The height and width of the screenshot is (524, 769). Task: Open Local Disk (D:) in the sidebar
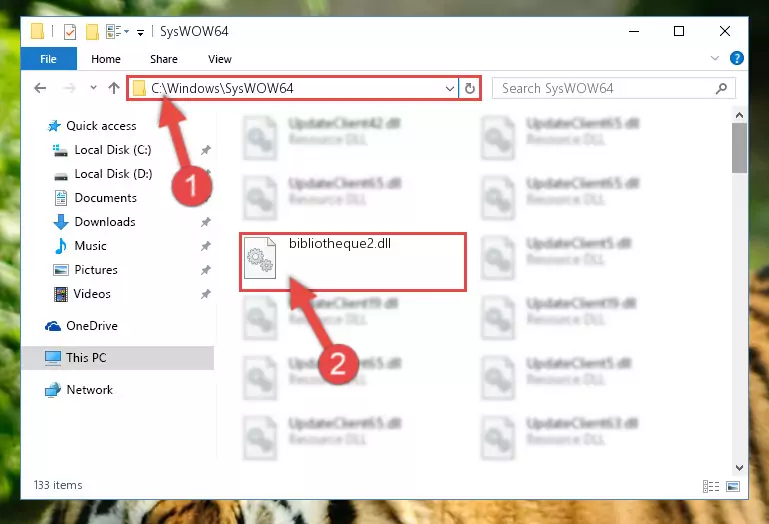(x=113, y=174)
